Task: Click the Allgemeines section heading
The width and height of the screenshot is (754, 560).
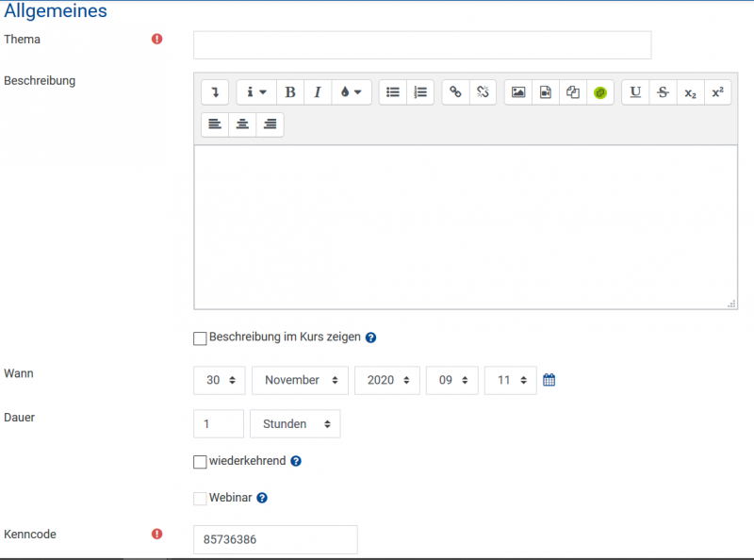Action: pyautogui.click(x=56, y=10)
